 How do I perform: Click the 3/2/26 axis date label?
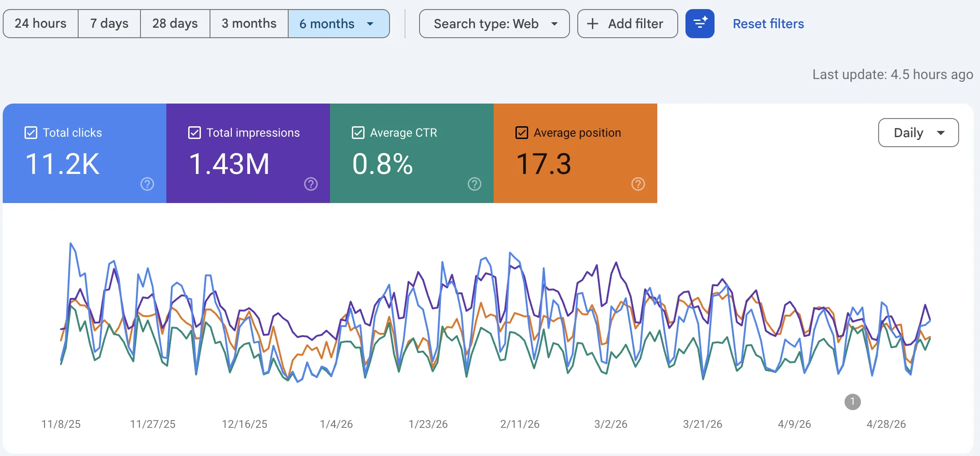[611, 424]
